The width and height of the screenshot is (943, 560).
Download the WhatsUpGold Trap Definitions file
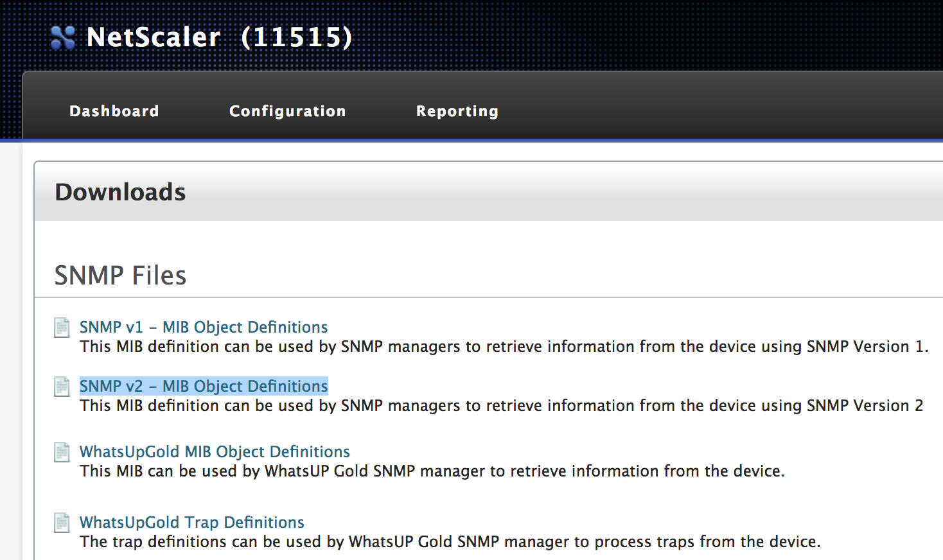[x=191, y=522]
